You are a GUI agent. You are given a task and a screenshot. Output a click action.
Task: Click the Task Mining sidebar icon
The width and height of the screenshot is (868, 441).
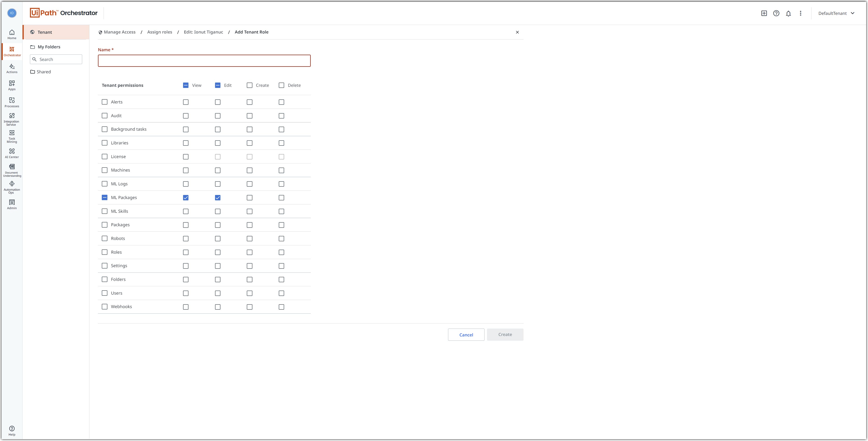[x=12, y=136]
